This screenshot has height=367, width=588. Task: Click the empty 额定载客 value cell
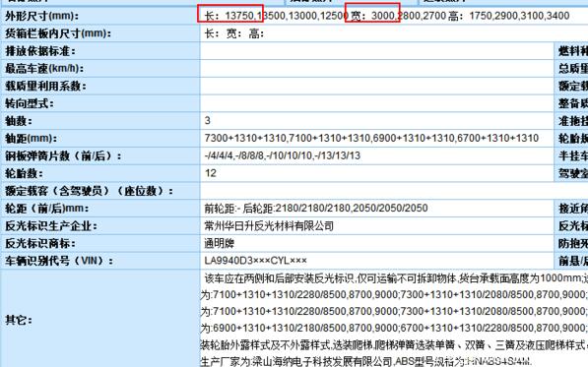[394, 191]
